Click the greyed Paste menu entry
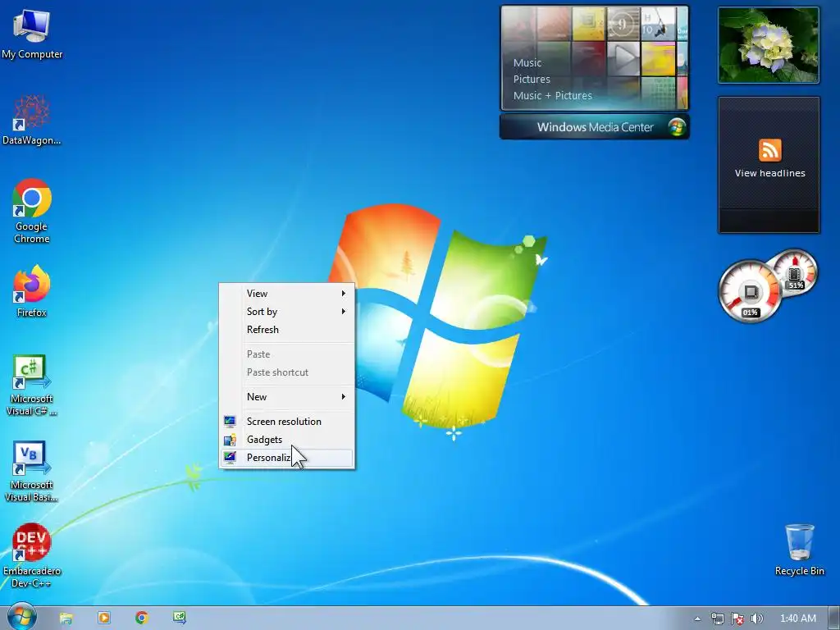Image resolution: width=840 pixels, height=630 pixels. 286,354
